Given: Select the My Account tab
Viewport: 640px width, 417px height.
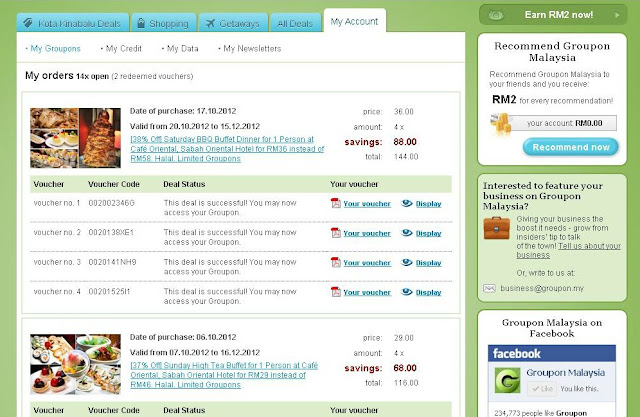Looking at the screenshot, I should click(354, 21).
